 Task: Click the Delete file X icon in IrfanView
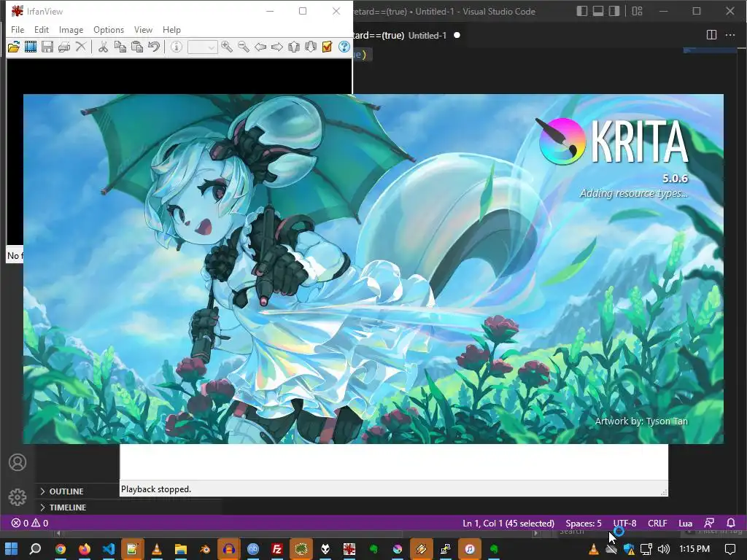click(x=81, y=47)
